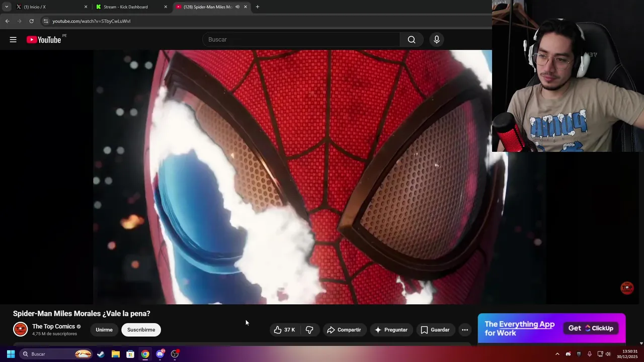
Task: Open The Top Comics channel name link
Action: point(53,326)
